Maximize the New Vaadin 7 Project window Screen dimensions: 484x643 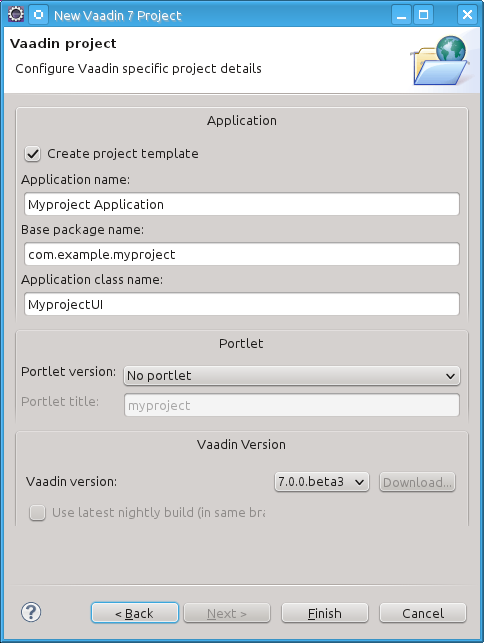(x=423, y=15)
